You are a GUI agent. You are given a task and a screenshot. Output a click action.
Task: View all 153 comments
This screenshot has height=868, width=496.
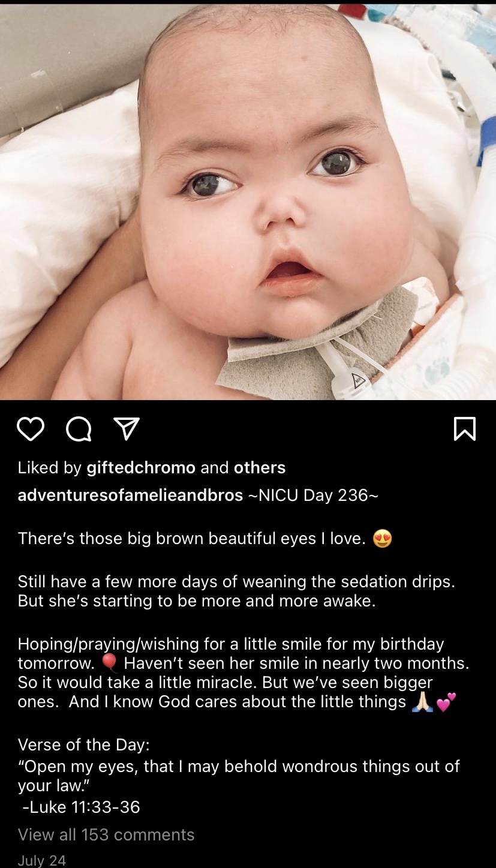tap(106, 834)
